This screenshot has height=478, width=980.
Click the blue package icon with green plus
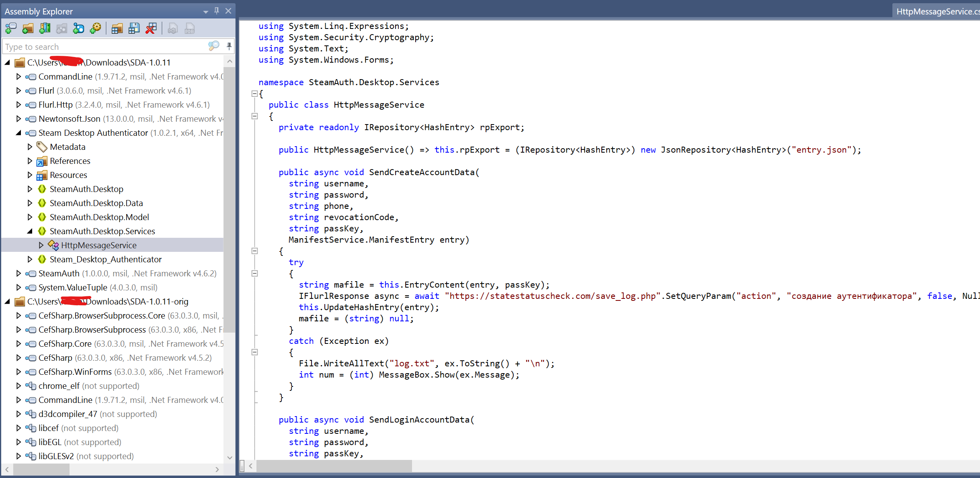[78, 28]
